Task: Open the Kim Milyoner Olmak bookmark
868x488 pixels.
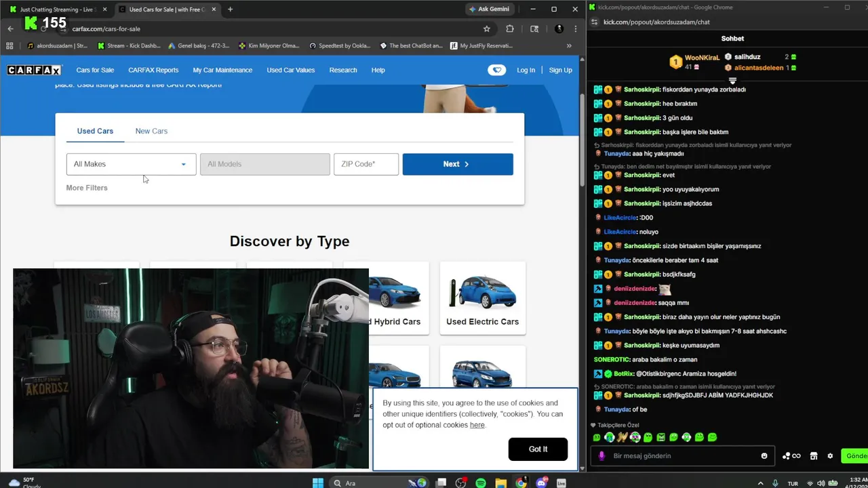Action: click(269, 46)
